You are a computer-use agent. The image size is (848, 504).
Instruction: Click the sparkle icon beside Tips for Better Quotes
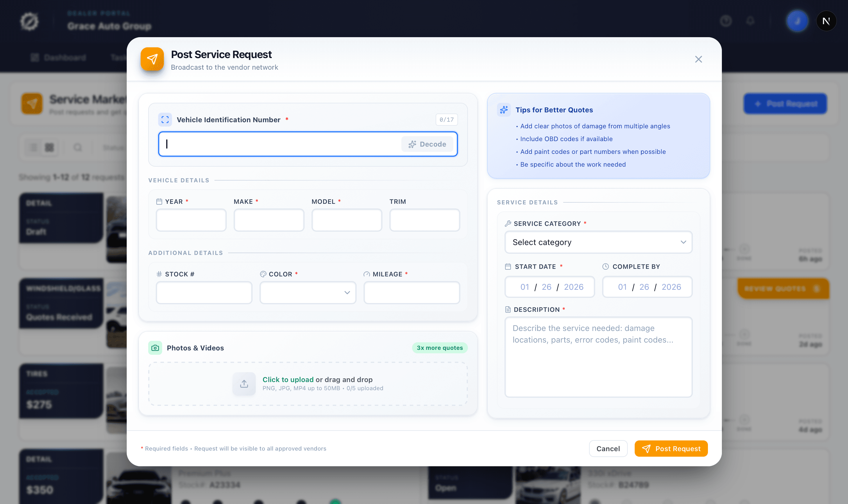(504, 110)
